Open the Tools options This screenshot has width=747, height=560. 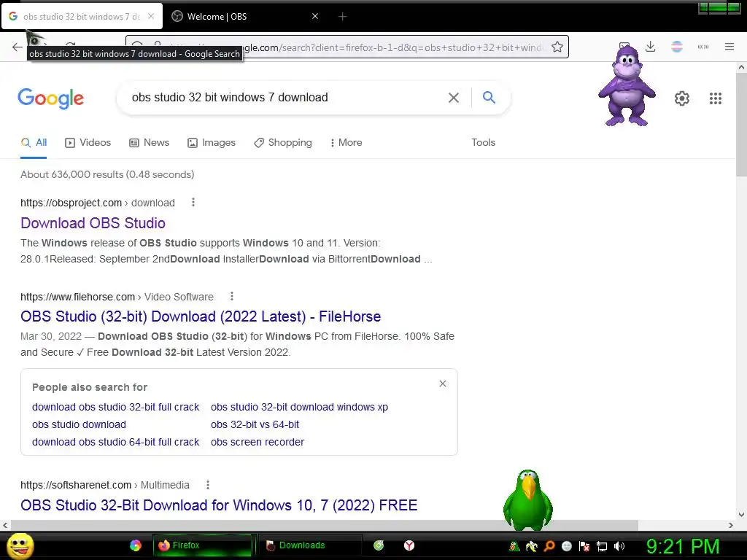pyautogui.click(x=483, y=142)
